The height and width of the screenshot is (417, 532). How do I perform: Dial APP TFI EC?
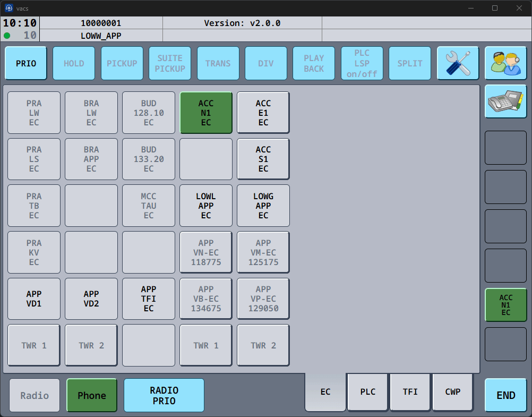coord(149,299)
